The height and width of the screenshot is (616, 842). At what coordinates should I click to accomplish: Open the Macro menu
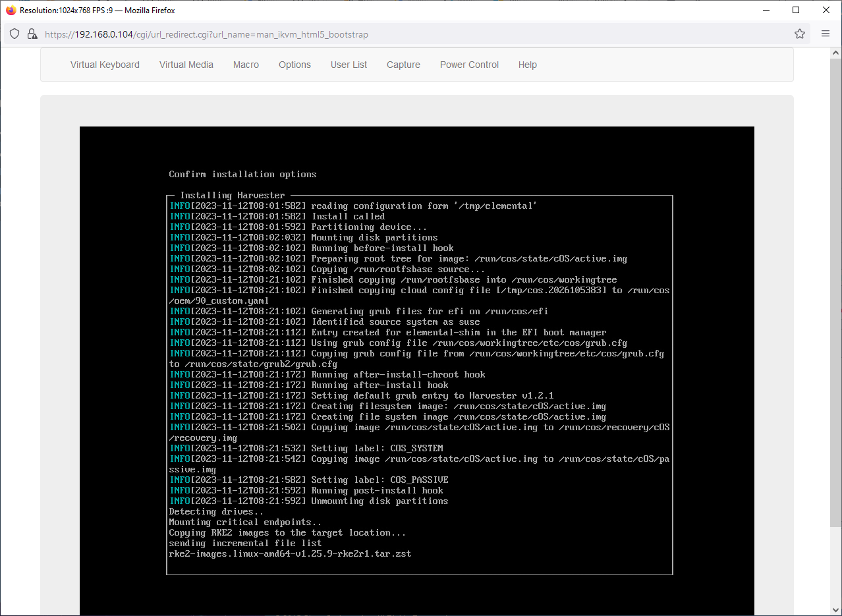pos(246,65)
